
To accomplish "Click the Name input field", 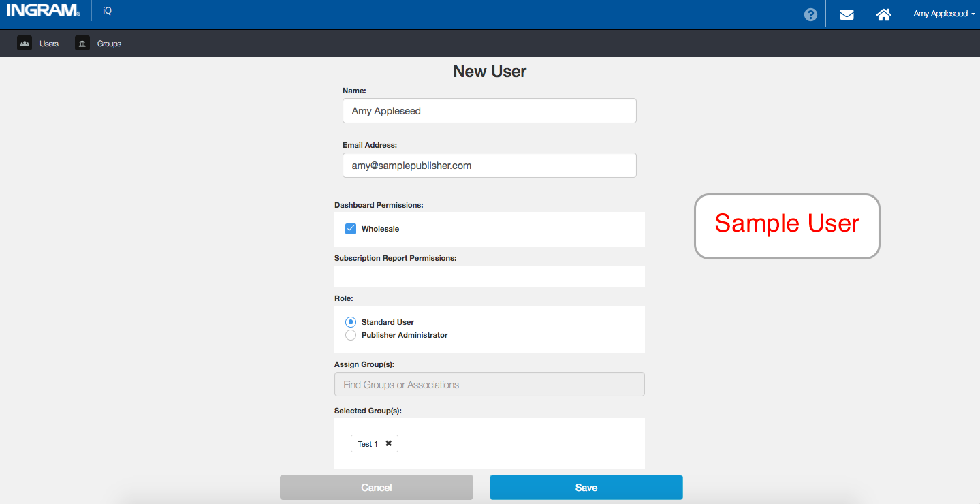I will pos(489,110).
